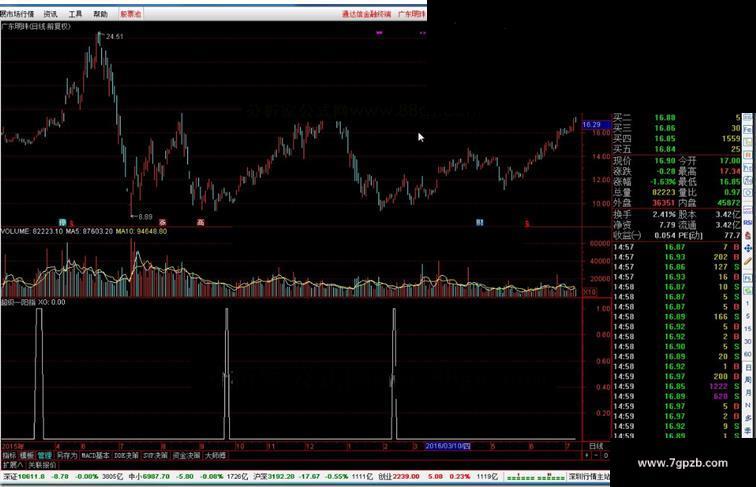
Task: Select the 模板 tab below the chart
Action: (x=27, y=455)
